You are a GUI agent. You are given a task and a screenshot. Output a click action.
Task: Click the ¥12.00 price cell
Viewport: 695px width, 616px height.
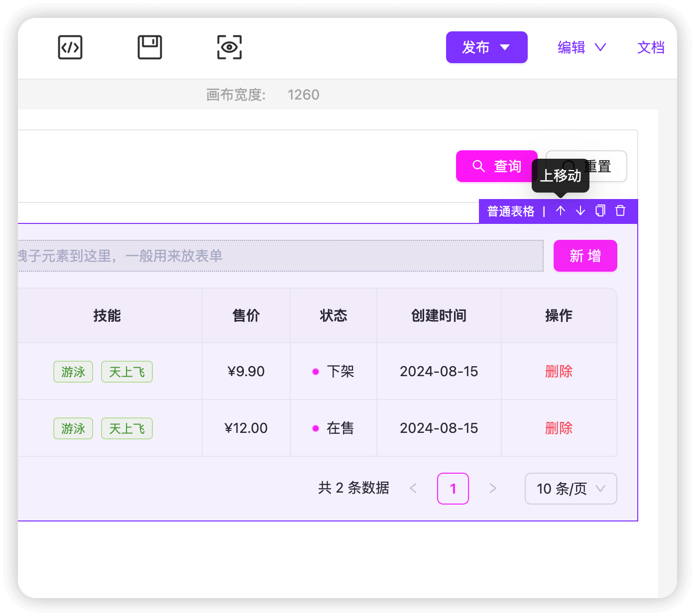click(x=246, y=428)
